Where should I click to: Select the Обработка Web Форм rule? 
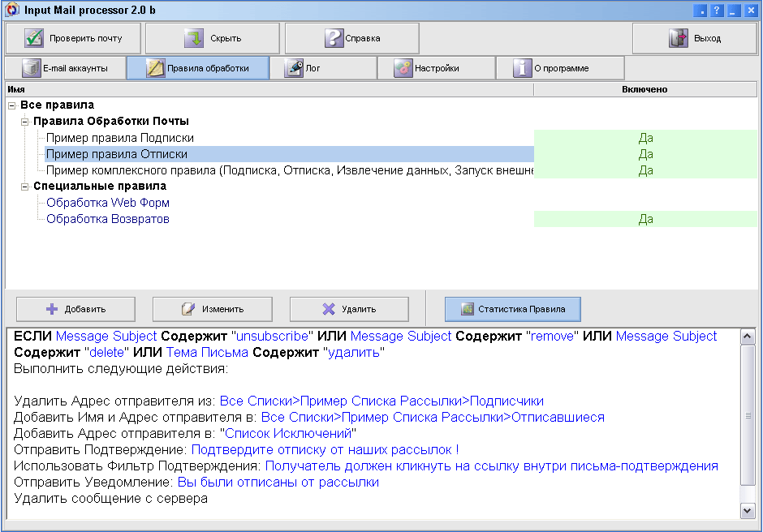pyautogui.click(x=108, y=203)
